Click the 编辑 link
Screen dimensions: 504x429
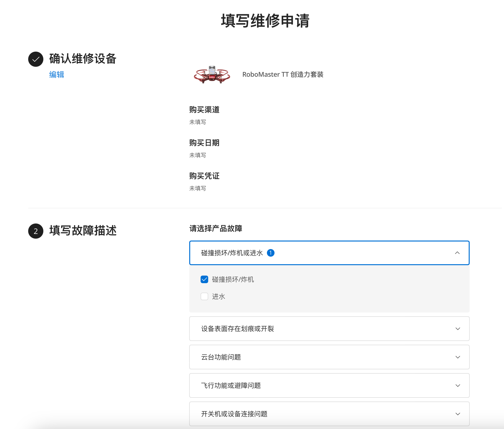pos(56,74)
